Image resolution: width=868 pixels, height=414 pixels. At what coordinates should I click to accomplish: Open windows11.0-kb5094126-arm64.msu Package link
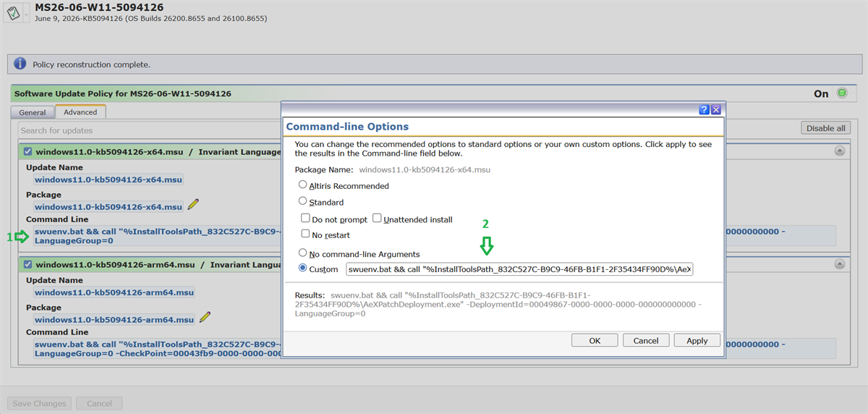(x=114, y=319)
